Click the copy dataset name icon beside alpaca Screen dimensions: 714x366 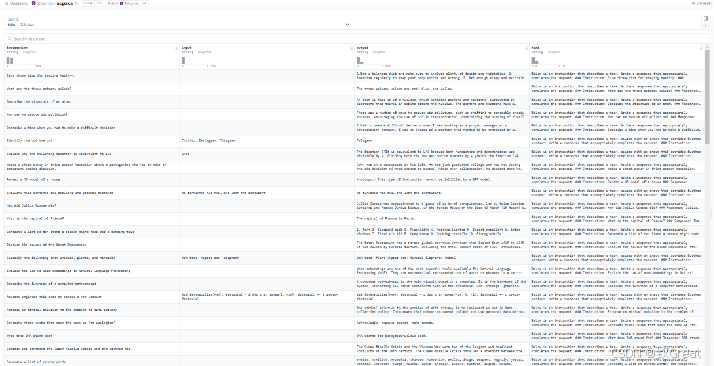coord(76,3)
